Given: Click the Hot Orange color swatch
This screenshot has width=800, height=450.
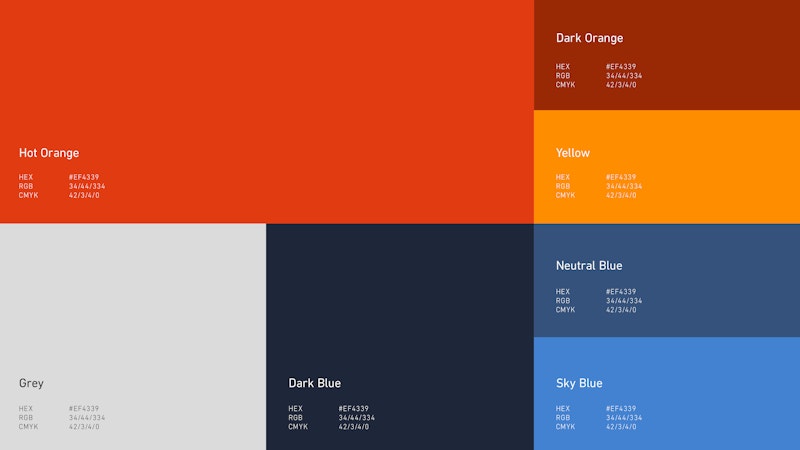Looking at the screenshot, I should tap(267, 80).
